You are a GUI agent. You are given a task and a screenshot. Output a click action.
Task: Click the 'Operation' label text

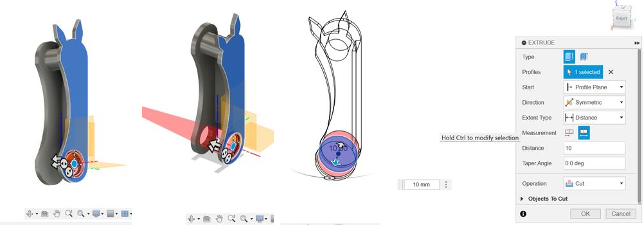[x=534, y=183]
